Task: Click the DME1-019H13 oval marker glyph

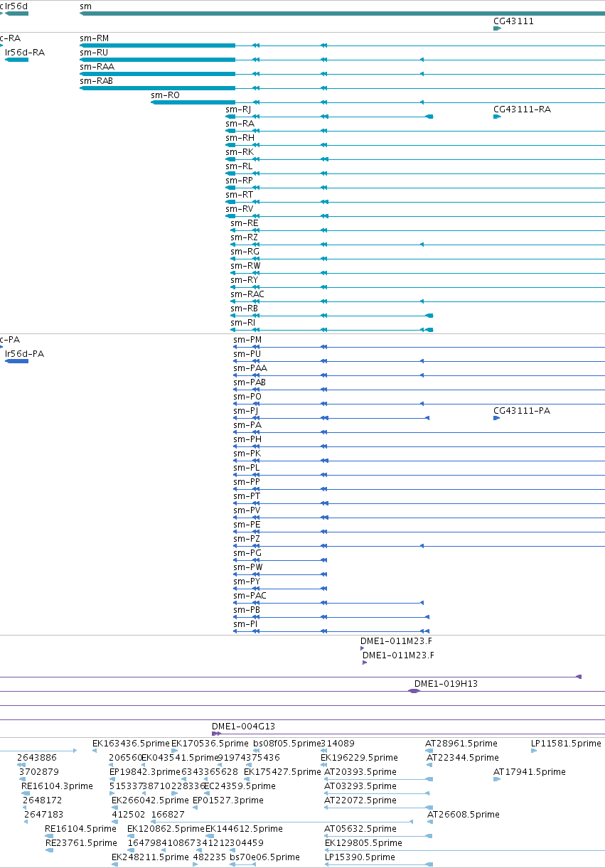Action: 414,691
